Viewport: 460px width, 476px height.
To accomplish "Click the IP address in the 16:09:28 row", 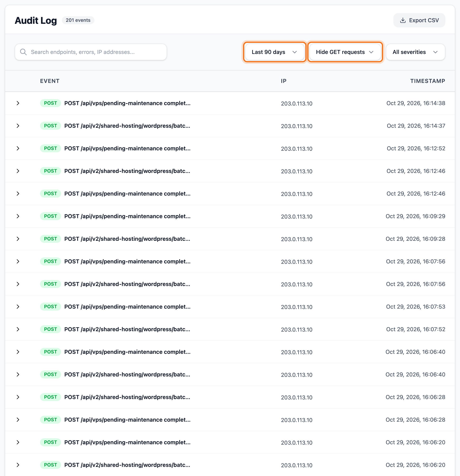I will [297, 239].
